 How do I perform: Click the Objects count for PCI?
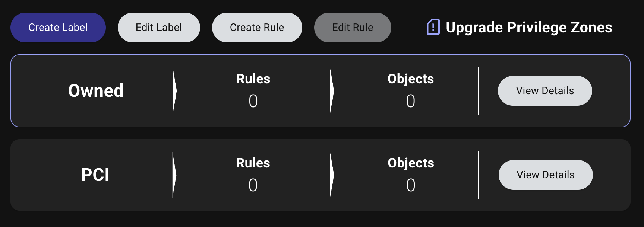click(410, 185)
